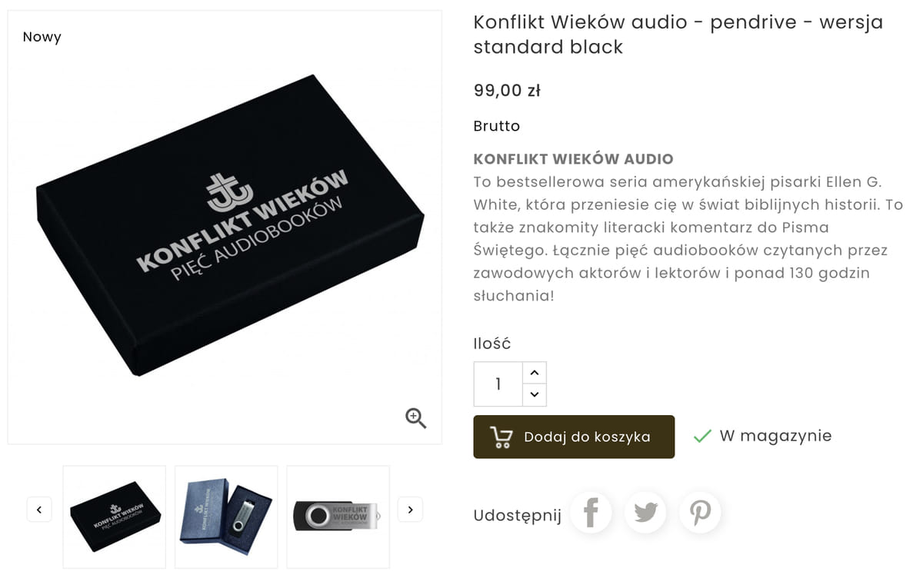Click the quantity input field
923x588 pixels.
click(498, 384)
